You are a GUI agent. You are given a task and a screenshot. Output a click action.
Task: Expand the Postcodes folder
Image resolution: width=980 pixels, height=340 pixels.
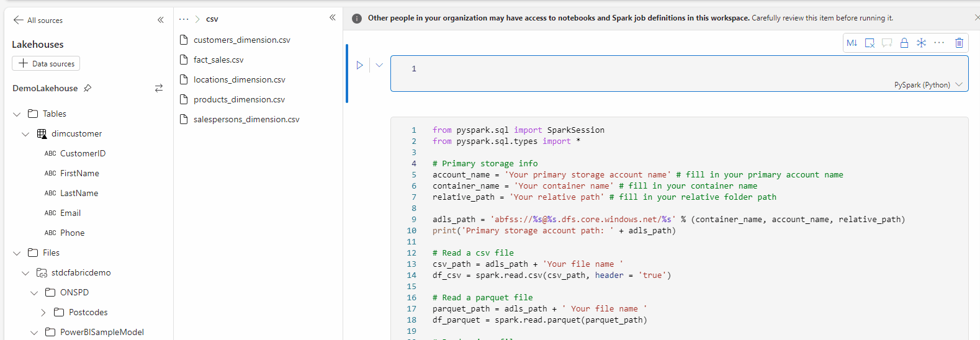[43, 313]
